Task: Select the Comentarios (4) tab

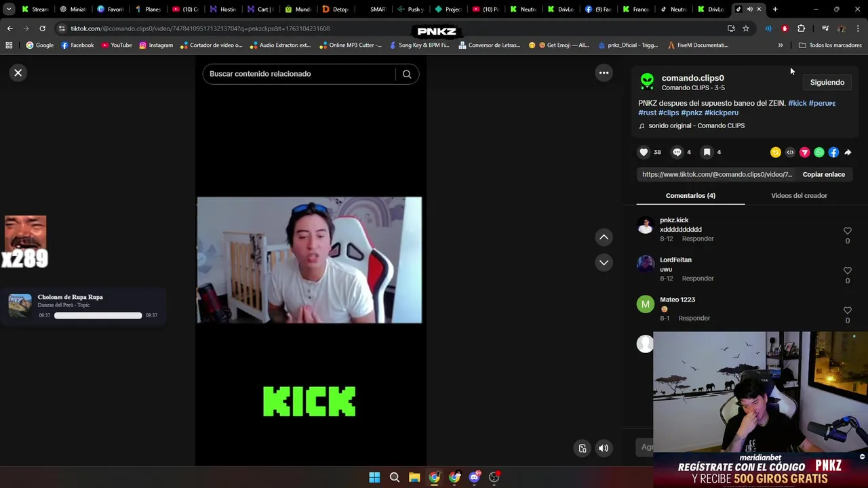Action: coord(690,195)
